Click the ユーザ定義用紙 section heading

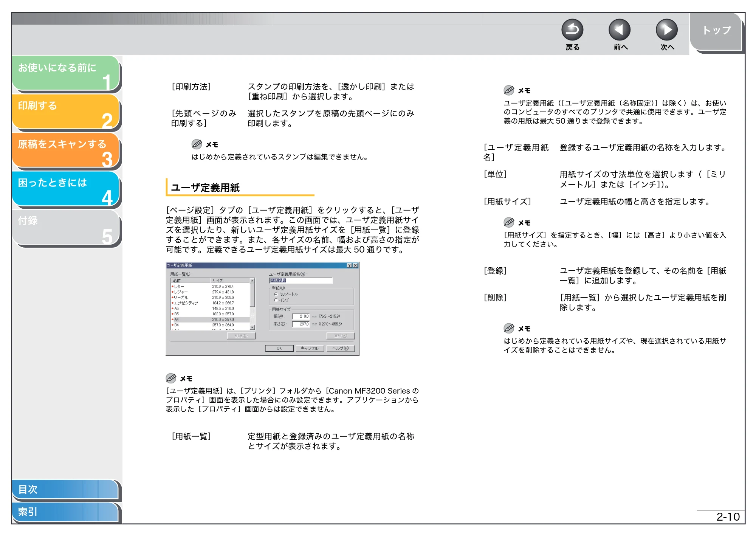click(205, 188)
